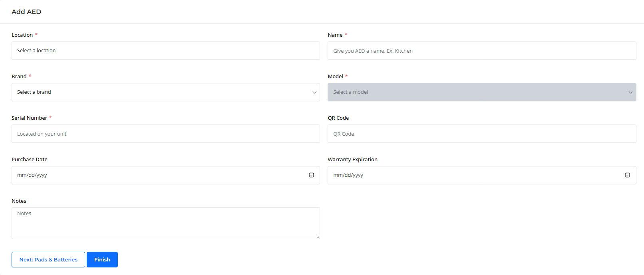Image resolution: width=644 pixels, height=275 pixels.
Task: Click the Brand dropdown chevron arrow
Action: pos(314,92)
